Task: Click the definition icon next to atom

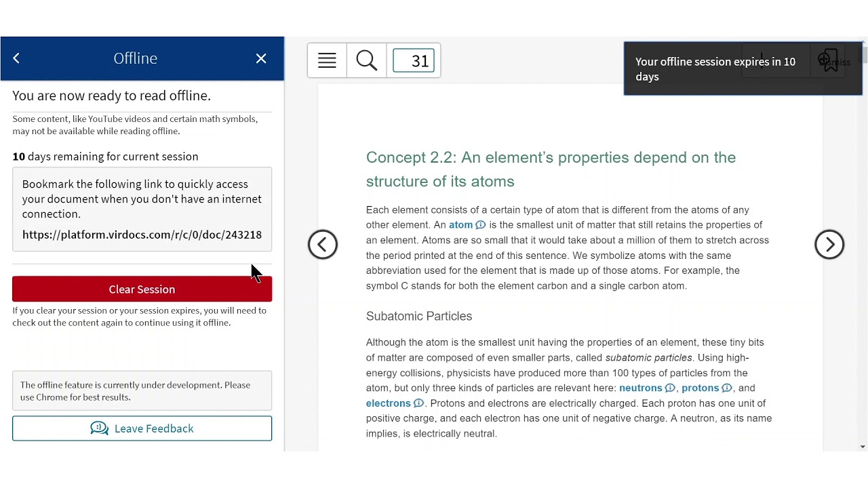Action: (481, 225)
